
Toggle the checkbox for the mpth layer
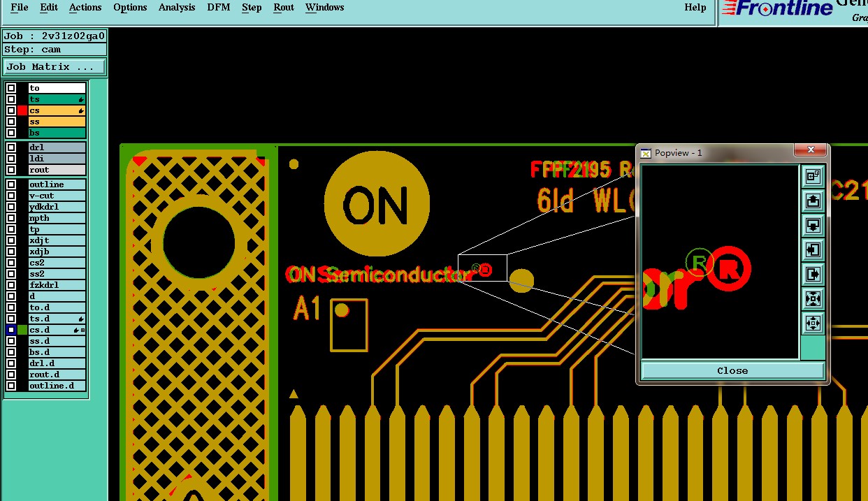[10, 219]
